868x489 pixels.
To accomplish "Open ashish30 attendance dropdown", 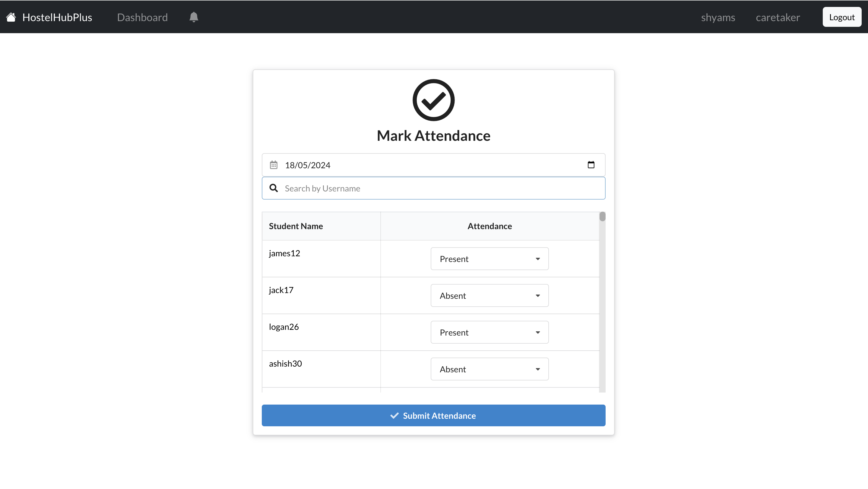I will (x=489, y=369).
